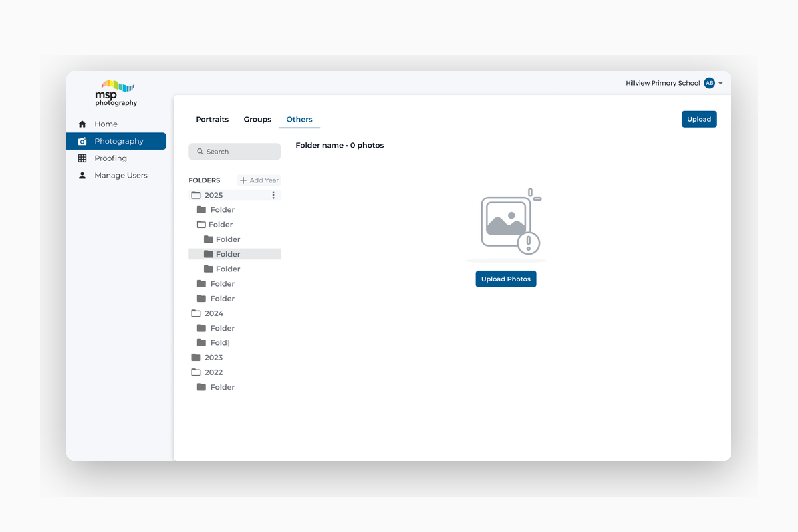Click the AB user avatar
Viewport: 798px width, 532px height.
pyautogui.click(x=709, y=83)
